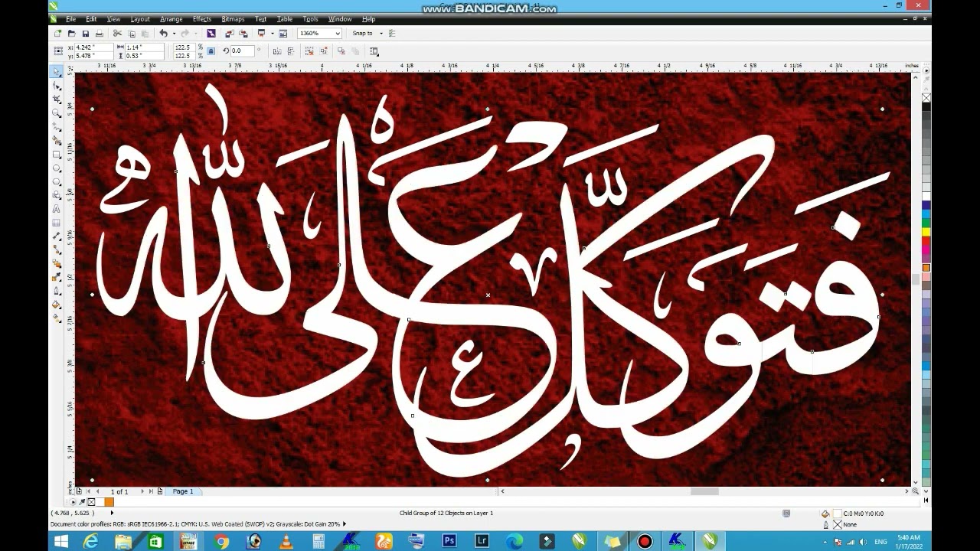The width and height of the screenshot is (980, 551).
Task: Select the Smart Fill tool
Action: coord(57,140)
